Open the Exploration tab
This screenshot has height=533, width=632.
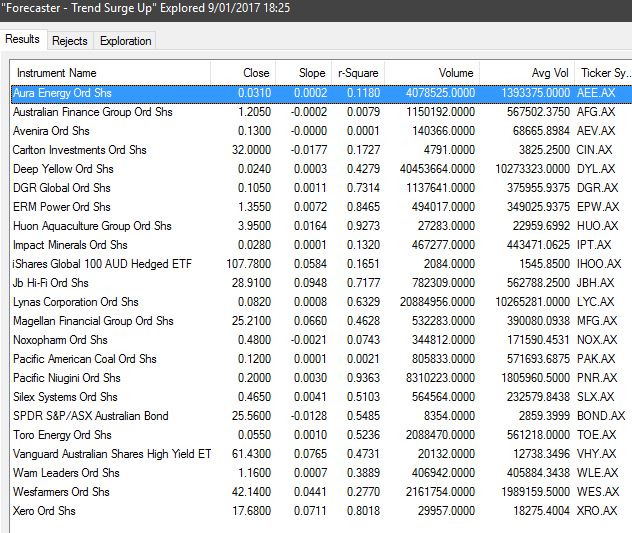(125, 41)
